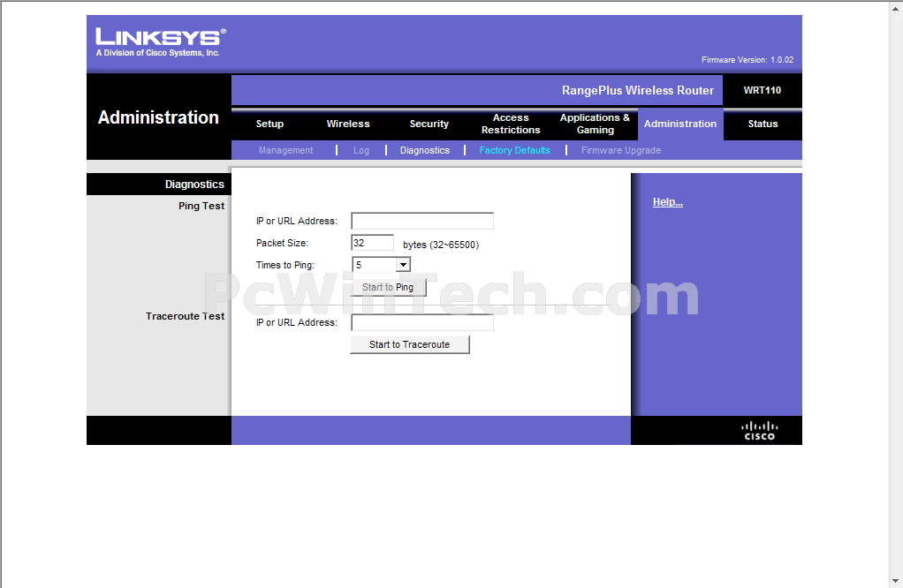The image size is (903, 588).
Task: Click the Firmware Version 1.0.02 text
Action: click(747, 60)
